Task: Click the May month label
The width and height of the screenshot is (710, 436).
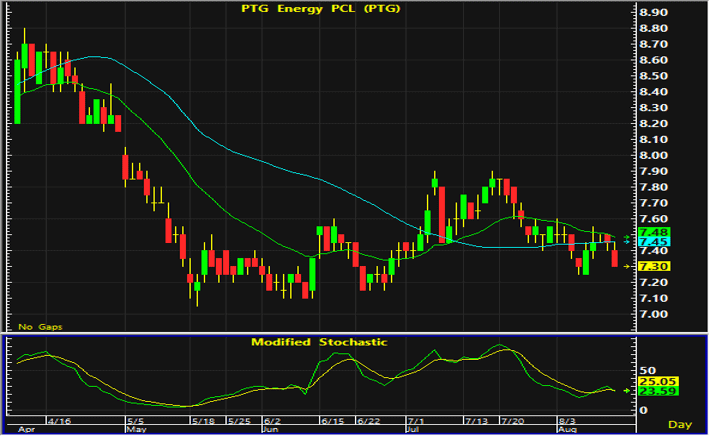Action: click(x=136, y=429)
